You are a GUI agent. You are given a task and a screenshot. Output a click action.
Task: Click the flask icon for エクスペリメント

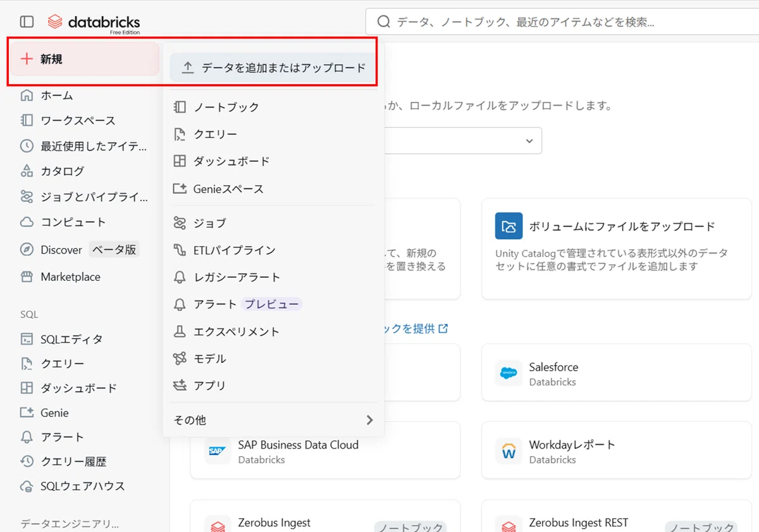[180, 331]
